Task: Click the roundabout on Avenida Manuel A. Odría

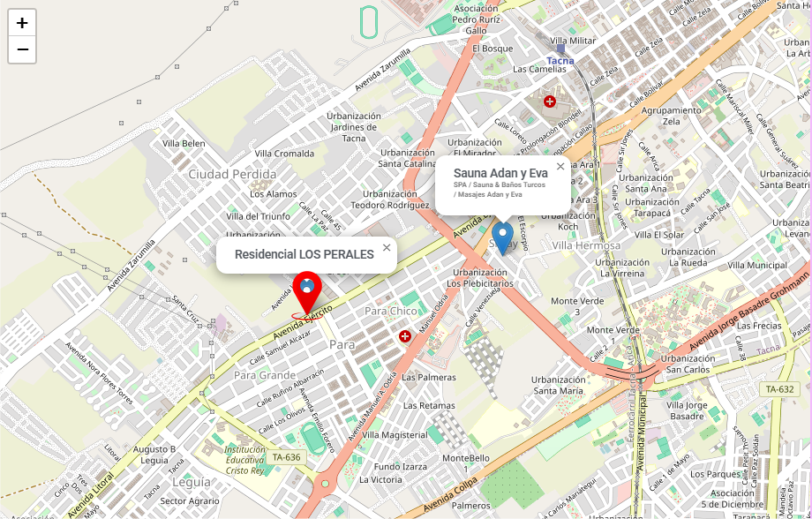Action: [325, 484]
